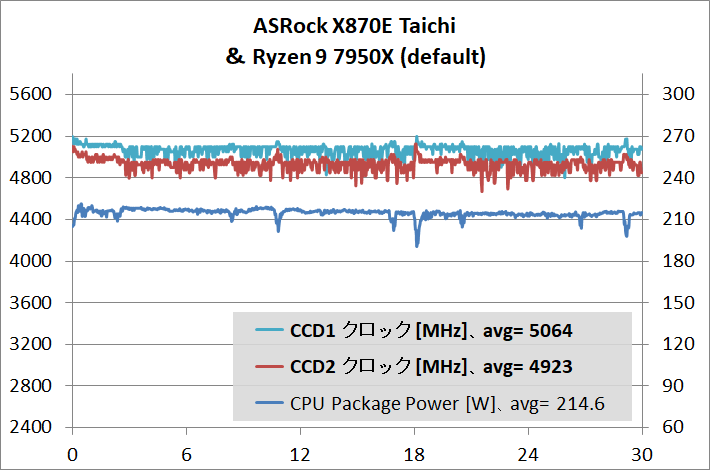Image resolution: width=710 pixels, height=470 pixels.
Task: Click the subtitle '& Ryzen 9 7950X (default)'
Action: [x=355, y=57]
